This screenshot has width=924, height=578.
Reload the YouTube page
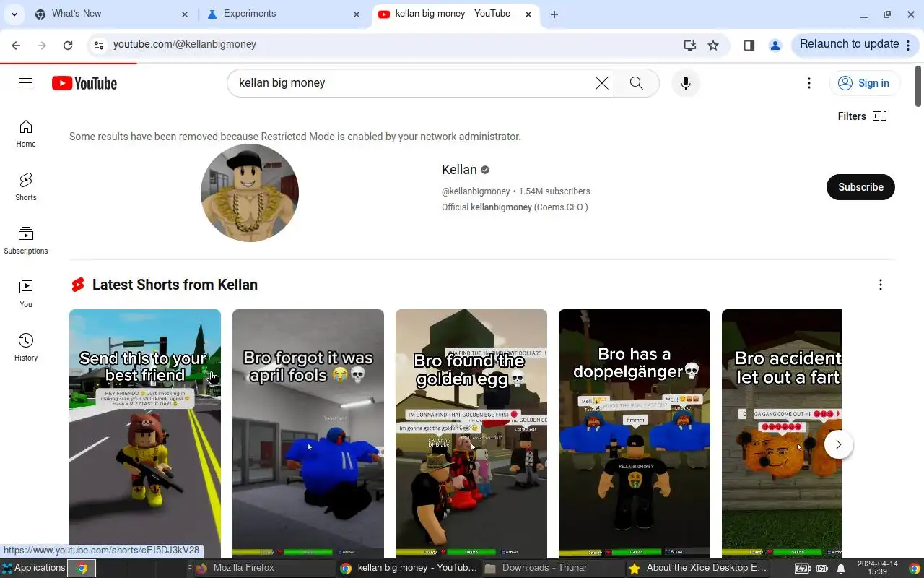(x=68, y=45)
